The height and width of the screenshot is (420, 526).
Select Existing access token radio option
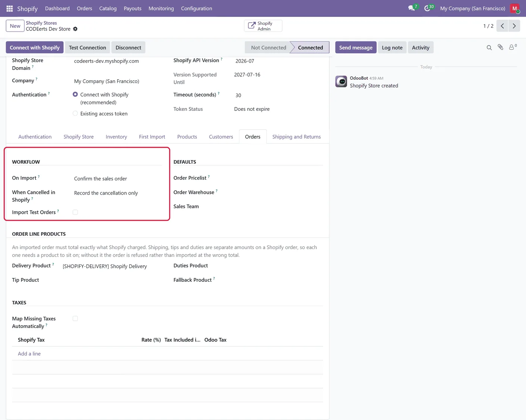(75, 113)
